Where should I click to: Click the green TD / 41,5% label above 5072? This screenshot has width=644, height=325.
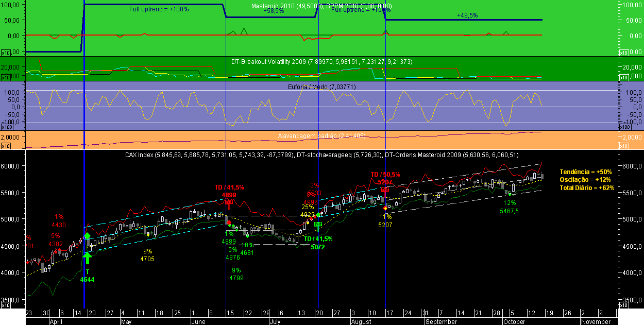pos(318,239)
